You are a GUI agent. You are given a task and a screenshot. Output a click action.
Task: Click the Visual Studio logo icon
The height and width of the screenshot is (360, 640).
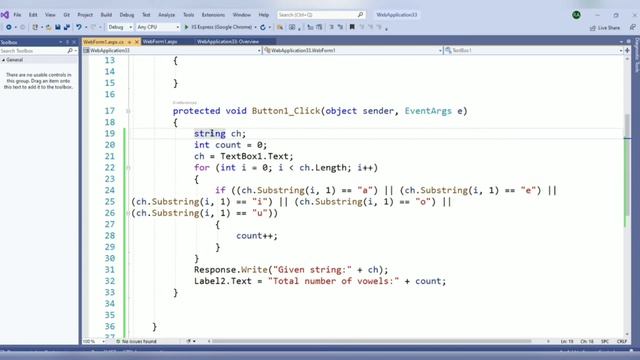[x=4, y=15]
